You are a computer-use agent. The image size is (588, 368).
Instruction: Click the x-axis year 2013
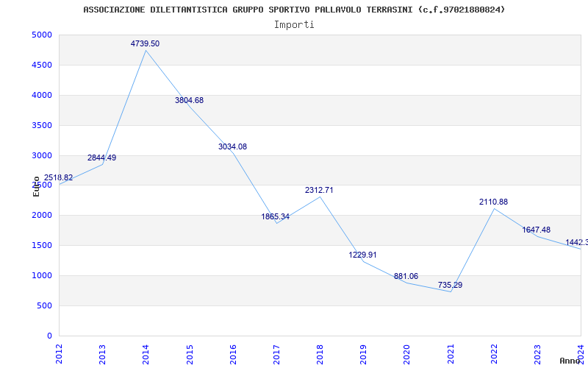(102, 354)
